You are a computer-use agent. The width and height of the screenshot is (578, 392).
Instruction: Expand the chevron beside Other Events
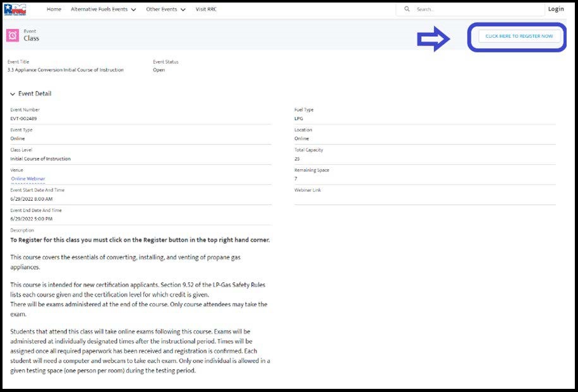click(x=183, y=10)
